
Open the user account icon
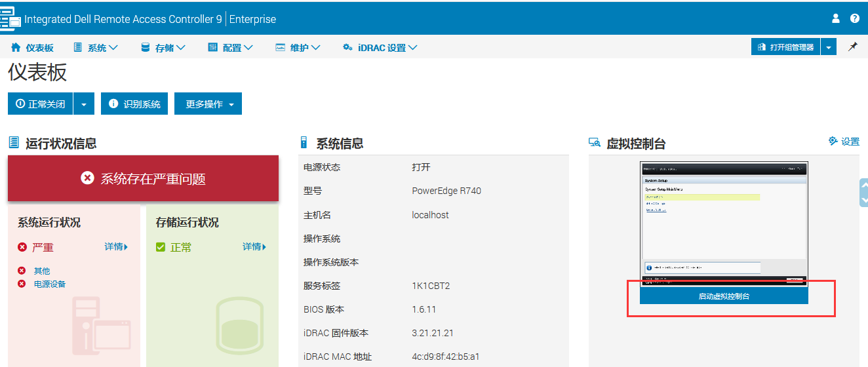pos(836,18)
